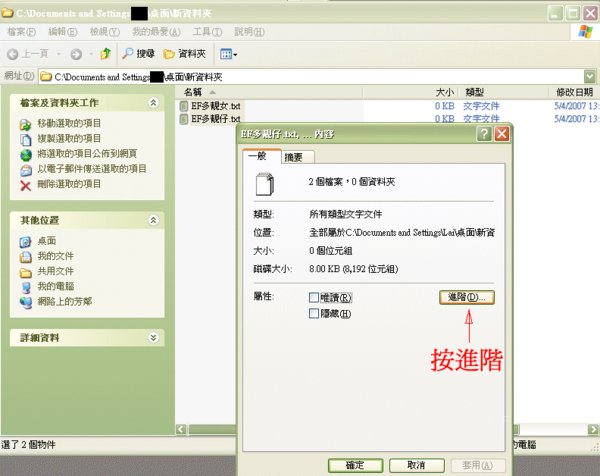Collapse the Other Places (其他位置) panel
The height and width of the screenshot is (476, 600).
(x=153, y=219)
